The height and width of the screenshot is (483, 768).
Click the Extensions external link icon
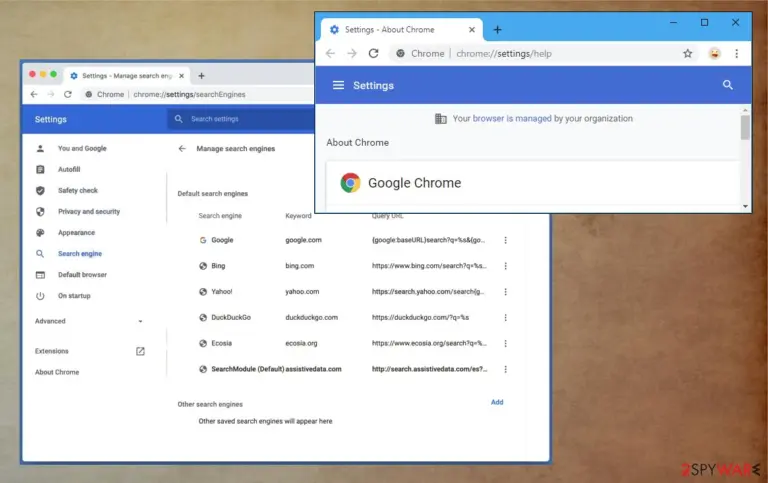[x=140, y=351]
